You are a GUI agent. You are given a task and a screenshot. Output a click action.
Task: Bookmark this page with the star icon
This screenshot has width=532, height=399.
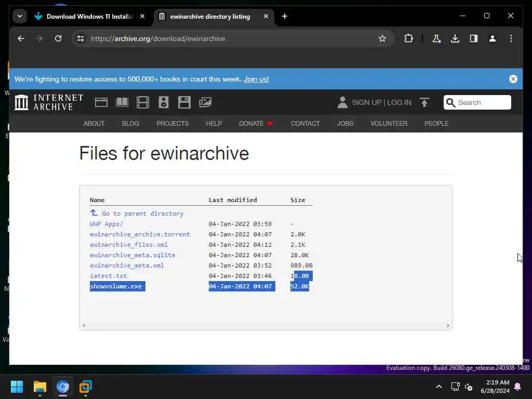click(x=382, y=38)
